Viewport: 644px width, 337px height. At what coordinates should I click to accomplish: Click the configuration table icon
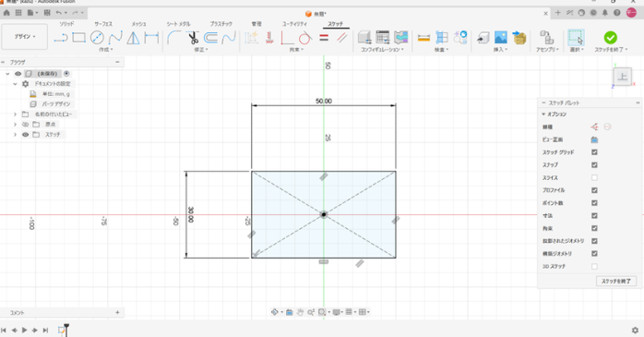(x=382, y=38)
